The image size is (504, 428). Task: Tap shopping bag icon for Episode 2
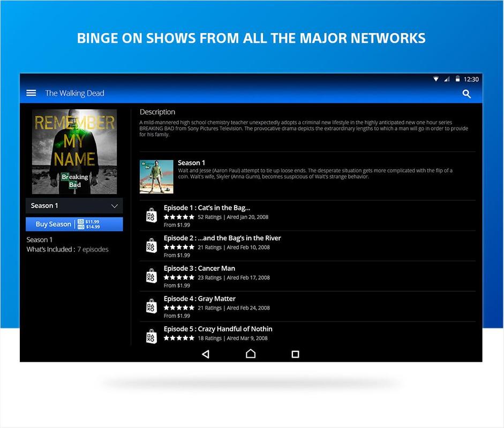pyautogui.click(x=152, y=246)
